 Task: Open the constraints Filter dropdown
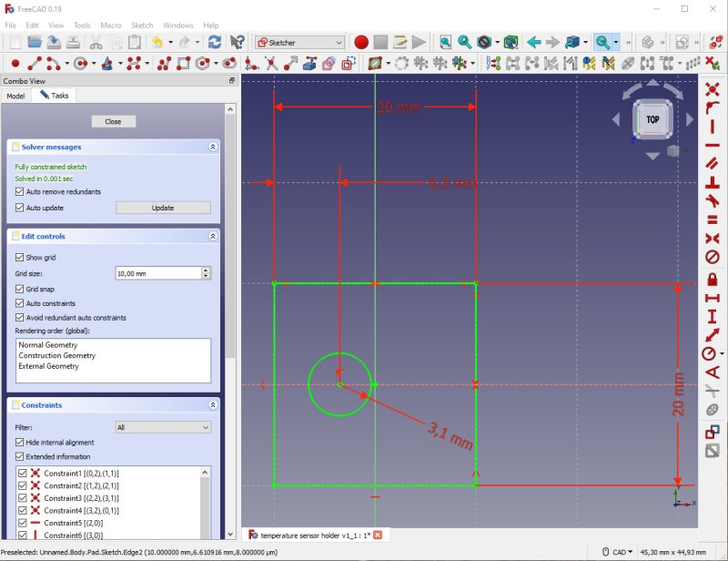(x=163, y=427)
